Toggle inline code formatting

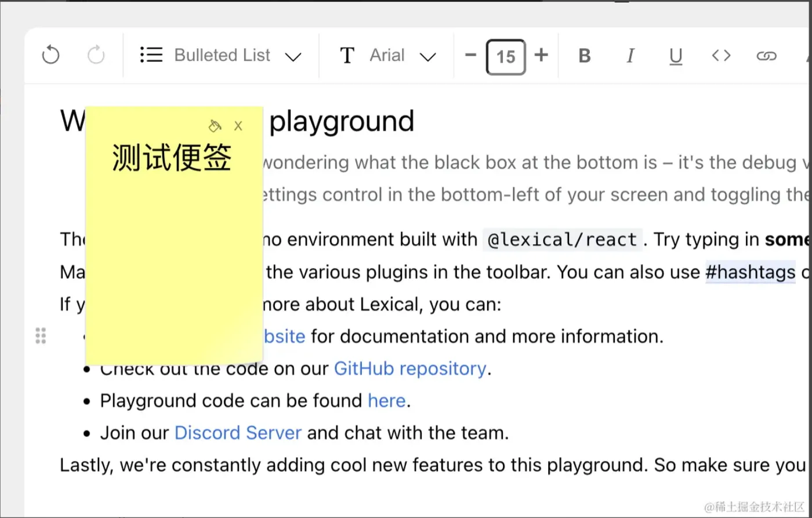click(x=721, y=56)
